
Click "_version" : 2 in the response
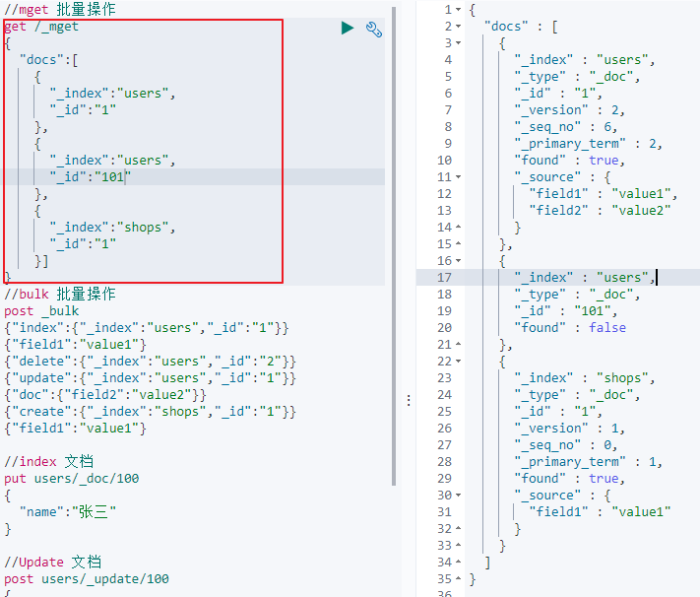[570, 110]
